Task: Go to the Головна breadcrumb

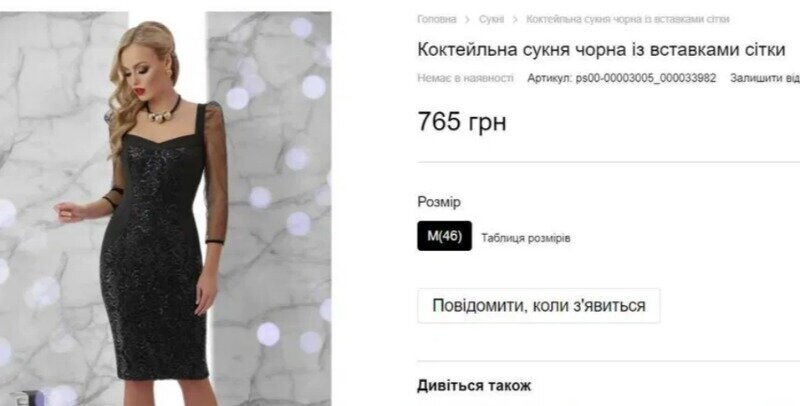Action: [437, 19]
